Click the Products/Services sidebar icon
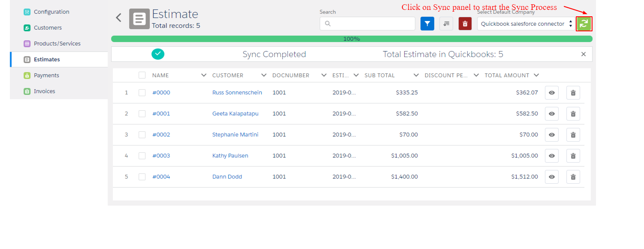644x249 pixels. [x=27, y=44]
